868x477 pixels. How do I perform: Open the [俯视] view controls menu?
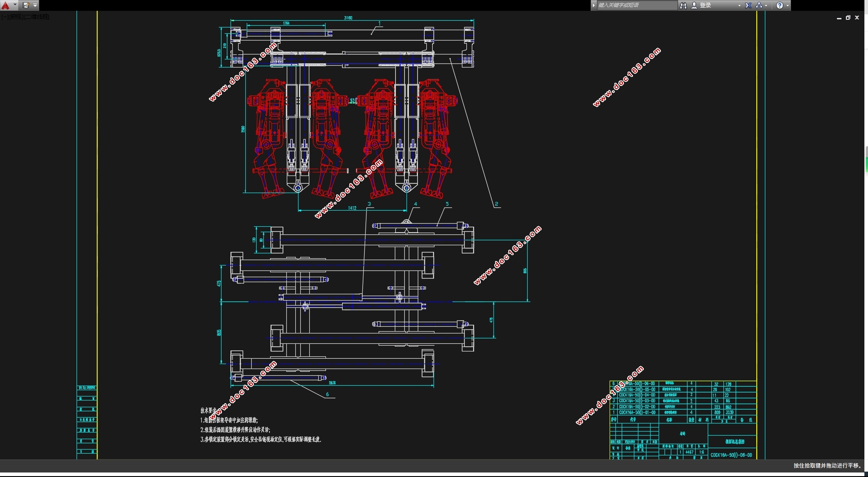16,17
